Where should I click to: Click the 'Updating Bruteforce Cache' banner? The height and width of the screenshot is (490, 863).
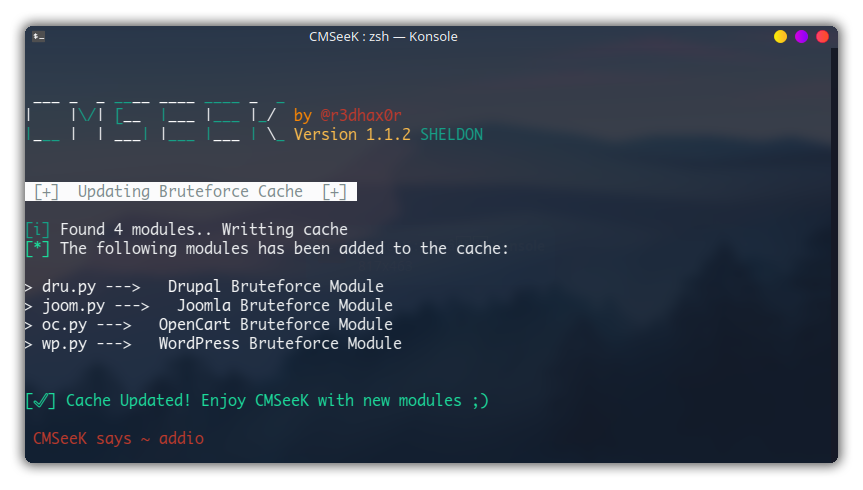[190, 192]
